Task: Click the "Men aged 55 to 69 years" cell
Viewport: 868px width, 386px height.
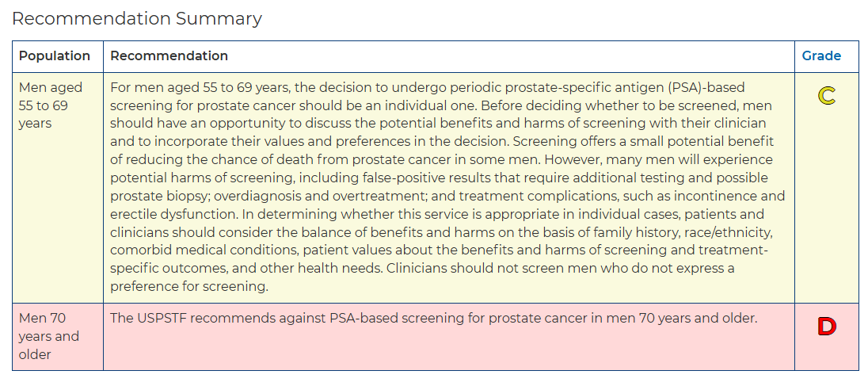Action: click(51, 105)
